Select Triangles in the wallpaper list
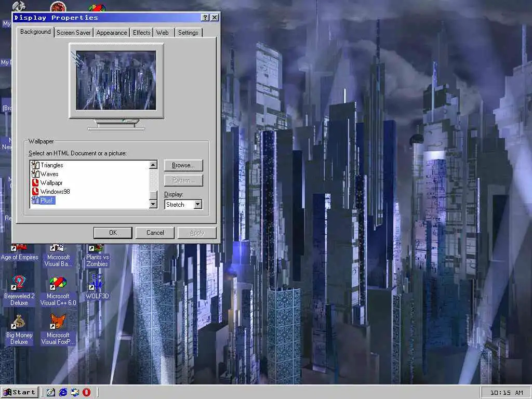Image resolution: width=532 pixels, height=399 pixels. [51, 165]
